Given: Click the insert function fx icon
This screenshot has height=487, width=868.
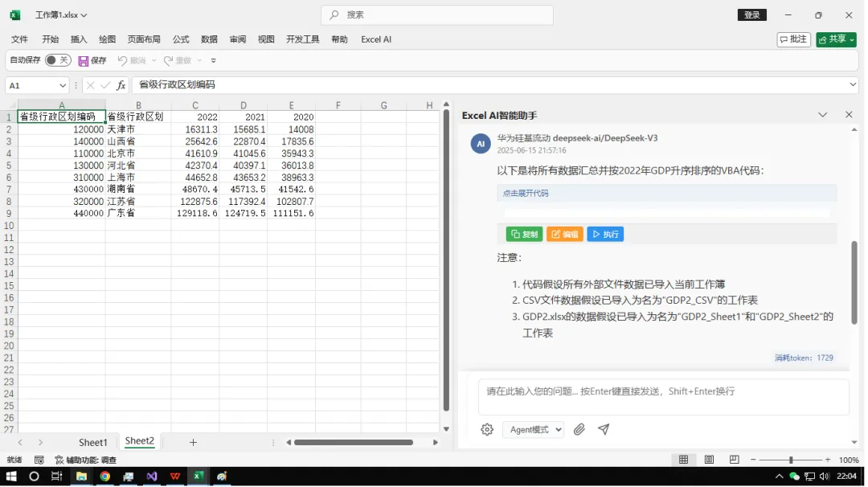Looking at the screenshot, I should pyautogui.click(x=121, y=85).
